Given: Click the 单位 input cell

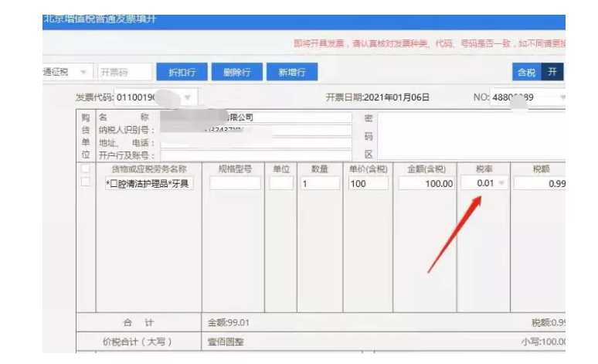Looking at the screenshot, I should [281, 183].
